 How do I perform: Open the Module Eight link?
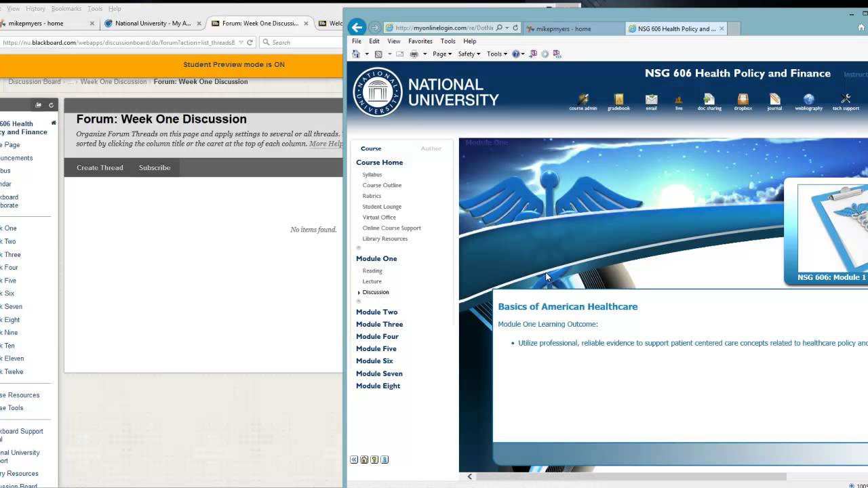[378, 386]
